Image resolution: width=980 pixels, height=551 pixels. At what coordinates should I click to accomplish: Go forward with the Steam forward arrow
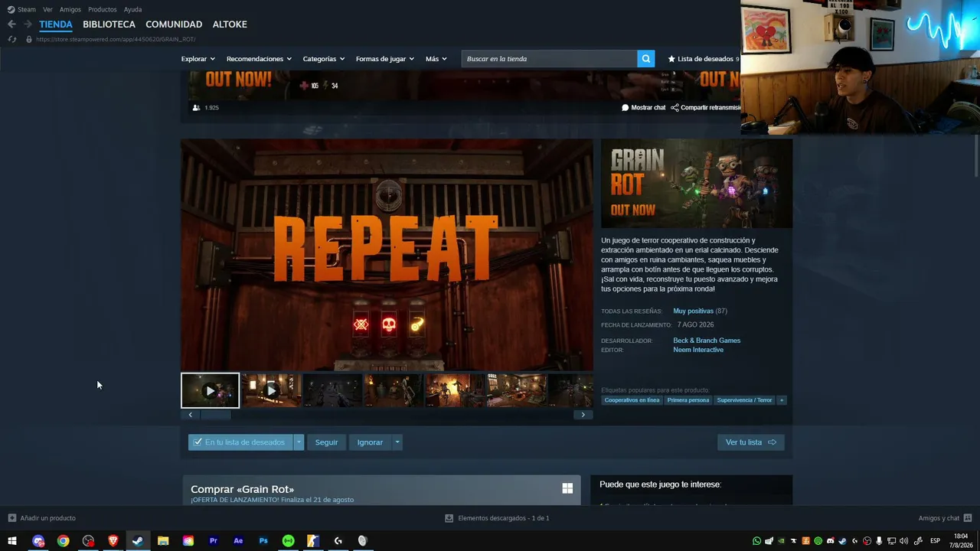tap(28, 24)
